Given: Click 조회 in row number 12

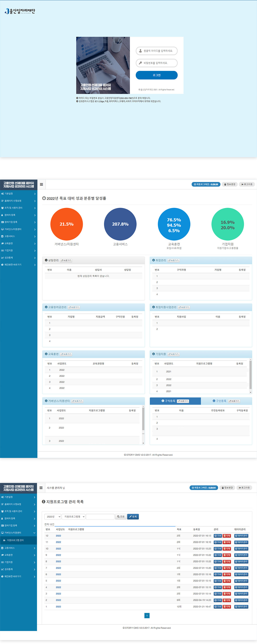Looking at the screenshot, I should 218,536.
